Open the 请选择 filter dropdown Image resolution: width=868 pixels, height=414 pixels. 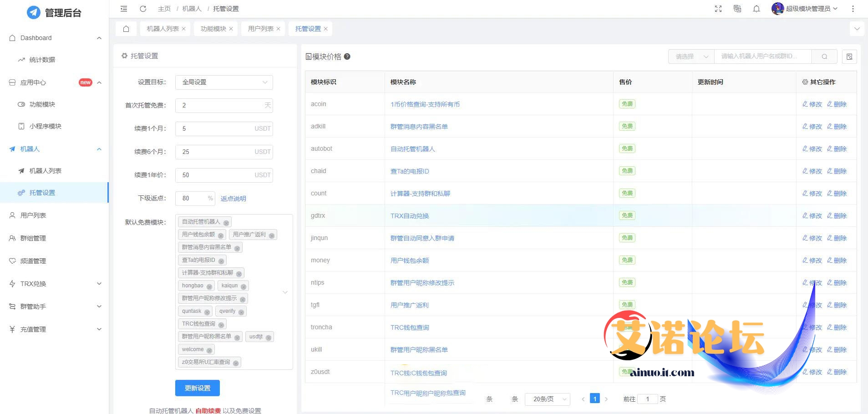coord(691,56)
